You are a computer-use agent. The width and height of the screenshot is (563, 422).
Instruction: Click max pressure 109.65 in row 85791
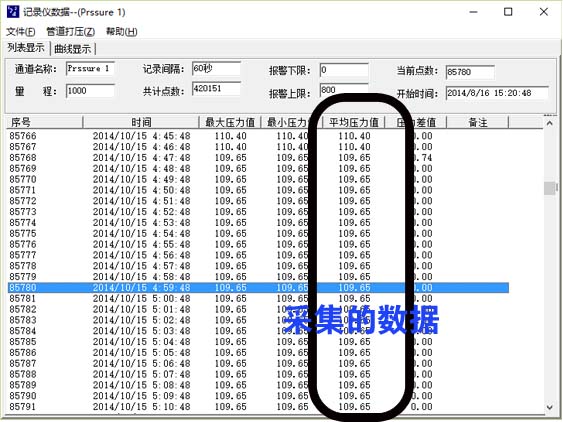(231, 407)
